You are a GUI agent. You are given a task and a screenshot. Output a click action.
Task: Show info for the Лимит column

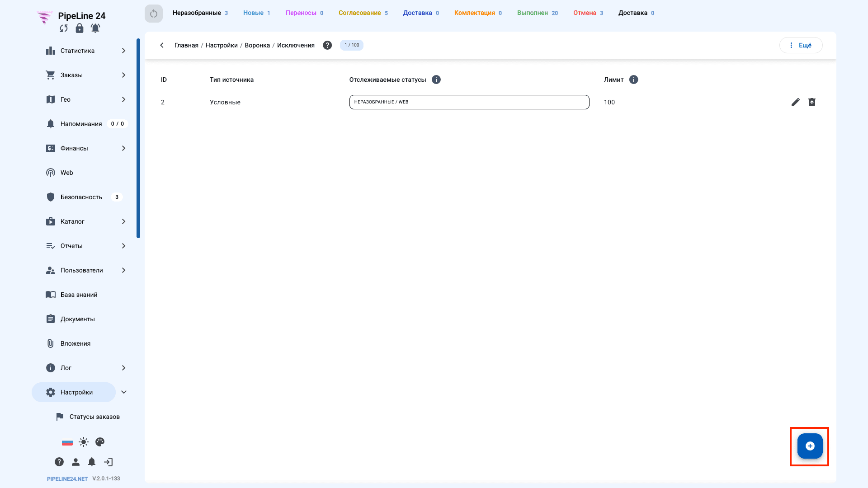[x=634, y=80]
